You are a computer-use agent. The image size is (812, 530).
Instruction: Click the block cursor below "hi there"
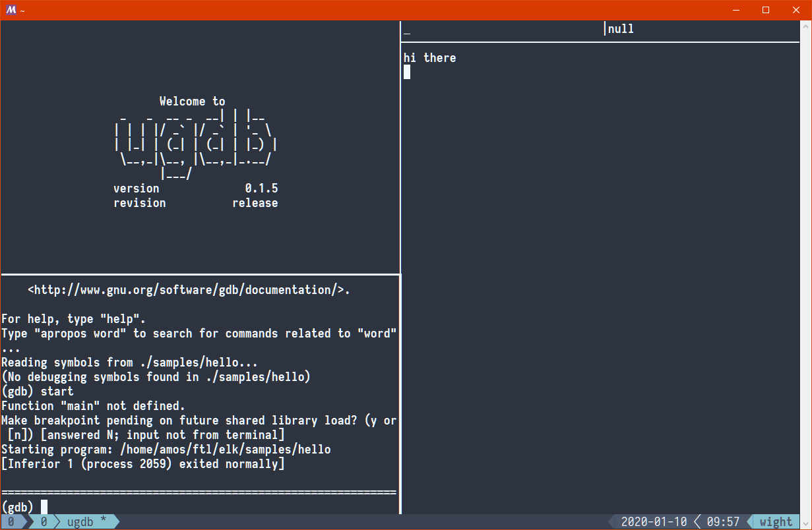(407, 73)
